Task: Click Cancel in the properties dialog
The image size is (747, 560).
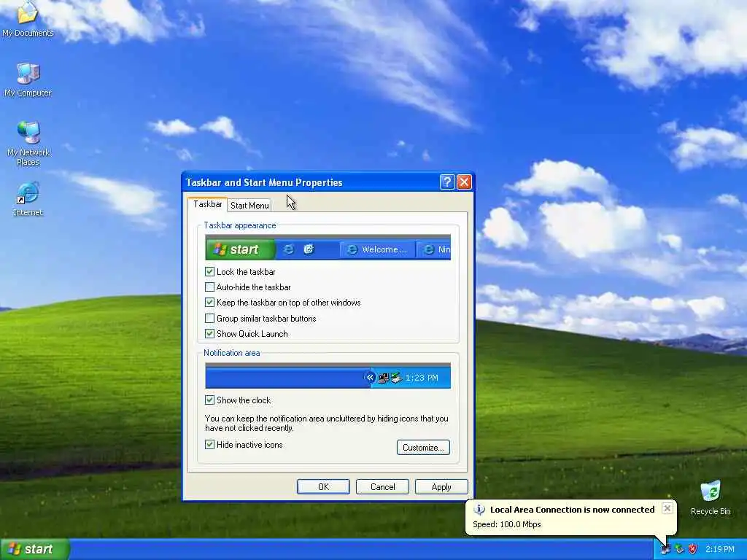Action: tap(382, 486)
